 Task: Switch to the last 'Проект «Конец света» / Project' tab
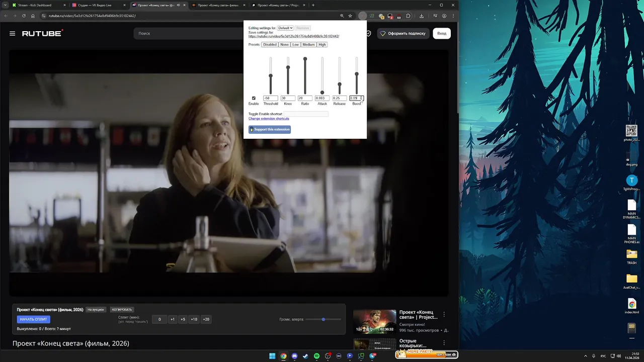coord(278,5)
